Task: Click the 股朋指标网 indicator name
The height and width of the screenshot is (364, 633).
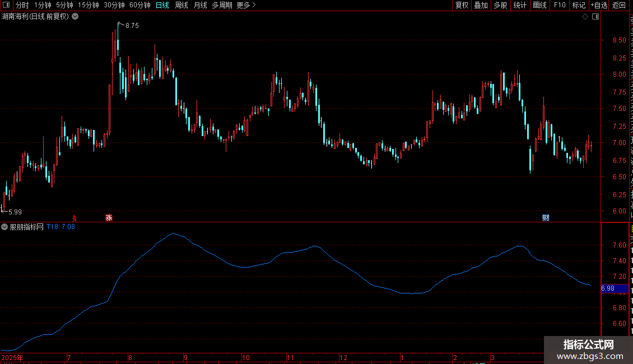Action: [x=27, y=227]
